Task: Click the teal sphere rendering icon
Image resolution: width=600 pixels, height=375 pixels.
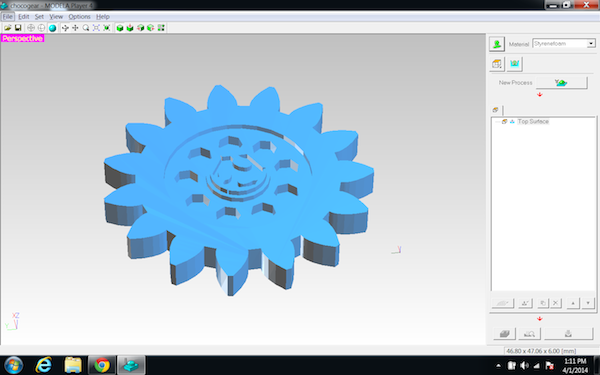Action: point(52,28)
